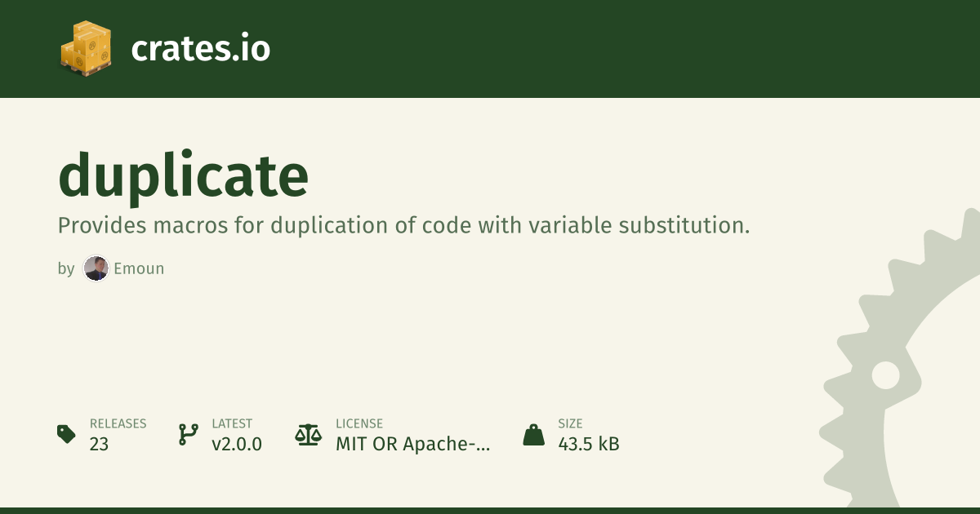Select the LICENSE label

(x=359, y=423)
